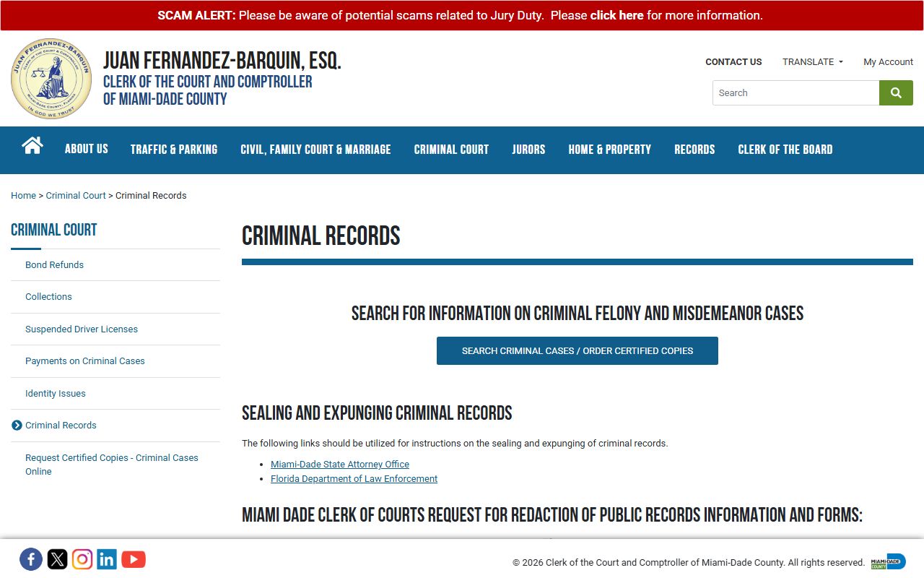Image resolution: width=924 pixels, height=578 pixels.
Task: Click the Home breadcrumb link
Action: point(23,196)
